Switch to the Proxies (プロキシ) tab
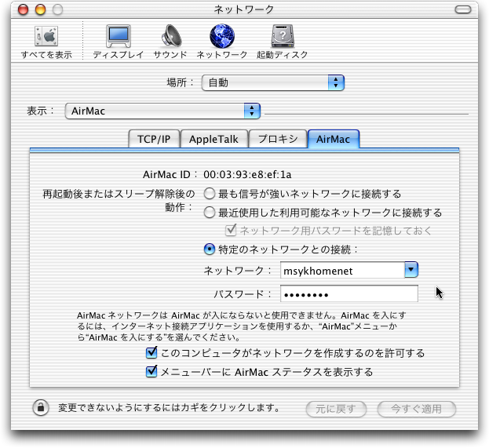 pos(278,139)
